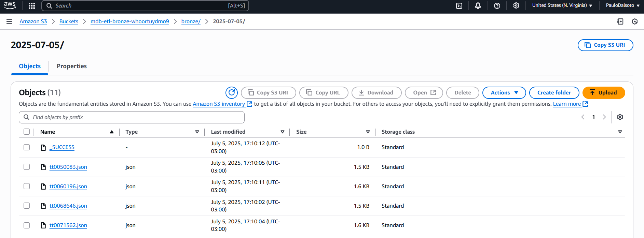Click the search magnifier in the top bar
The width and height of the screenshot is (644, 238).
tap(49, 6)
